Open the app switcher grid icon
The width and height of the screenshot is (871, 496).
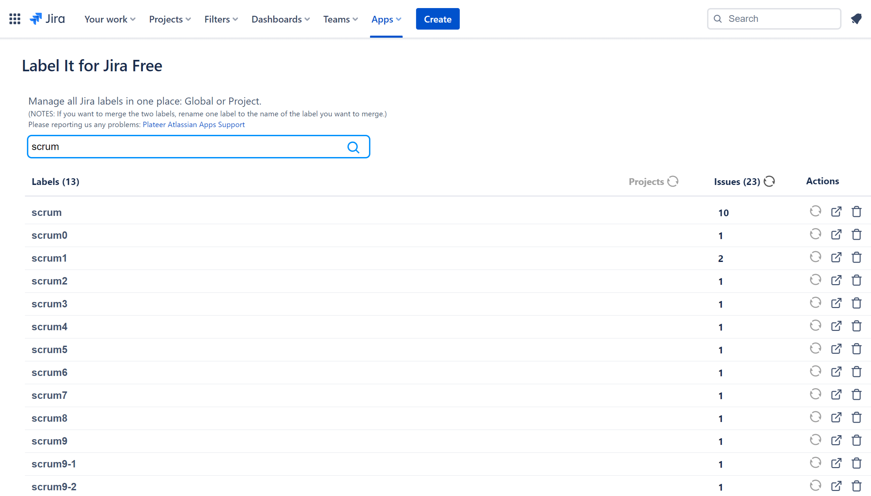pyautogui.click(x=15, y=19)
